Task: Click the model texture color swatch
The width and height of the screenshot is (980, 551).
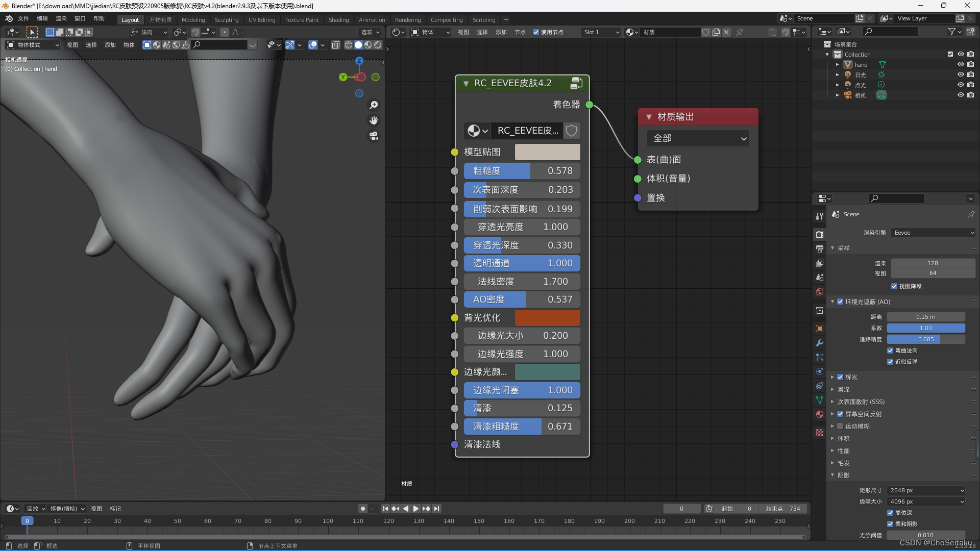Action: [547, 152]
